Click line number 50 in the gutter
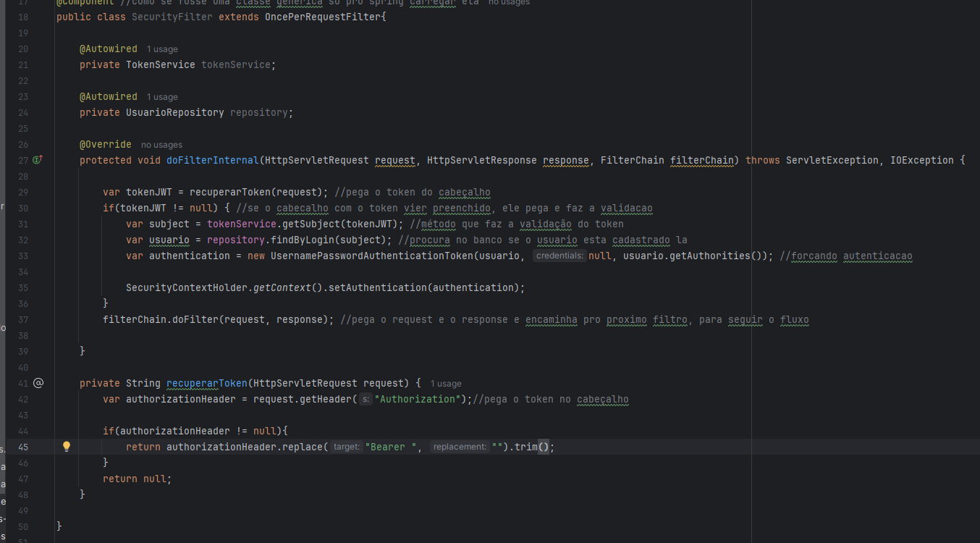 tap(22, 526)
